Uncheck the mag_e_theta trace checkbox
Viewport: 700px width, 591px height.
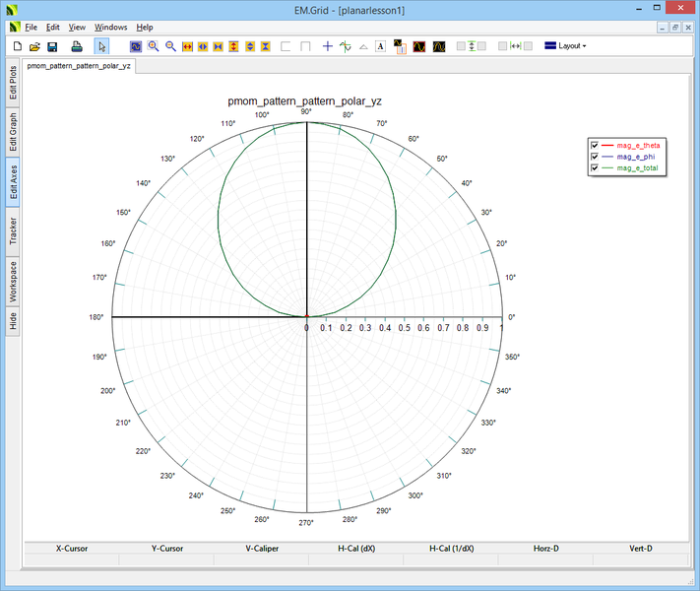(595, 146)
